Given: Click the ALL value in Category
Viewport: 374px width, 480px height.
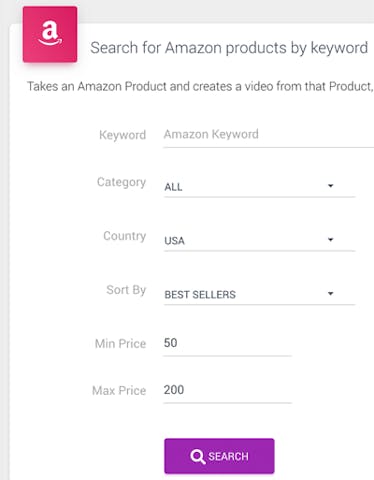Looking at the screenshot, I should click(x=173, y=187).
